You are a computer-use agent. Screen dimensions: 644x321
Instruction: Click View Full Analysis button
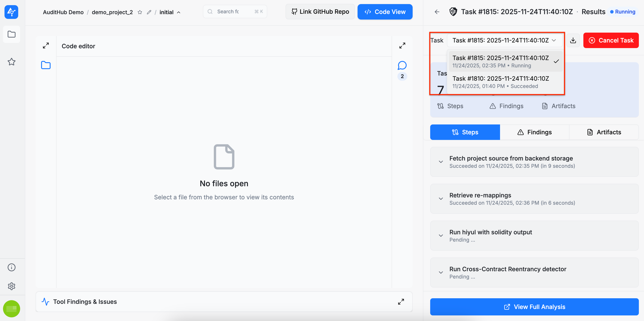point(534,307)
